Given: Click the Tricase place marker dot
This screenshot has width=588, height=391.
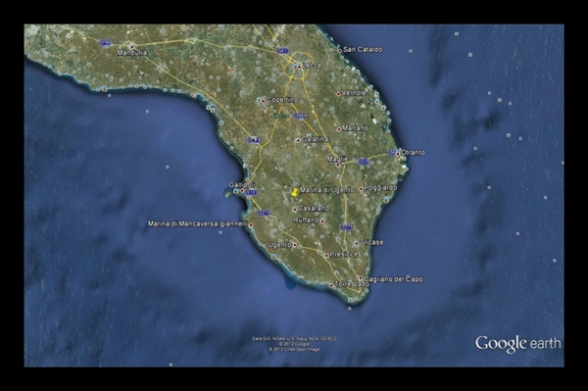Looking at the screenshot, I should pos(357,244).
